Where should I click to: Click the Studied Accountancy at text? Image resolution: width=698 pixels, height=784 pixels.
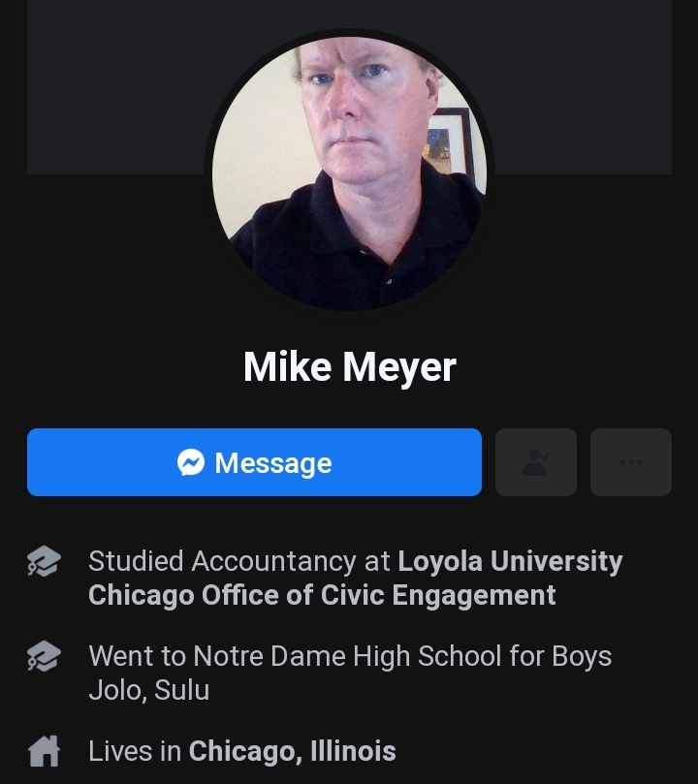(x=239, y=561)
